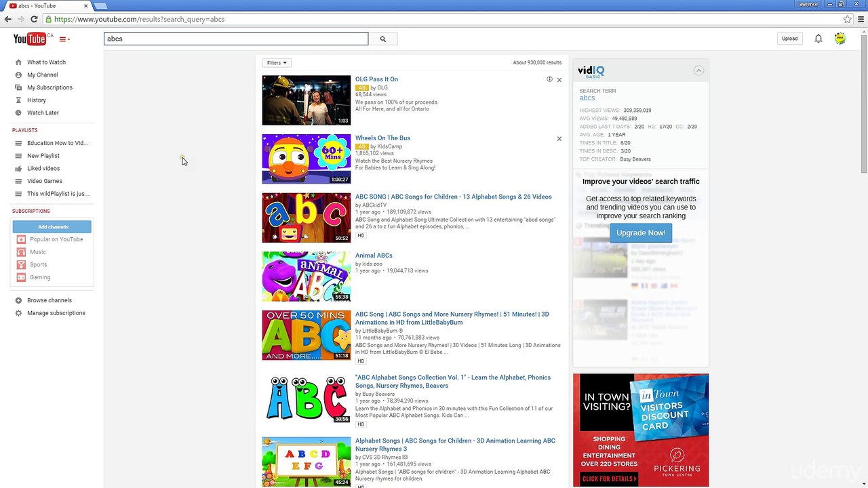The image size is (868, 488).
Task: Click the Gaming channel icon
Action: tap(21, 277)
